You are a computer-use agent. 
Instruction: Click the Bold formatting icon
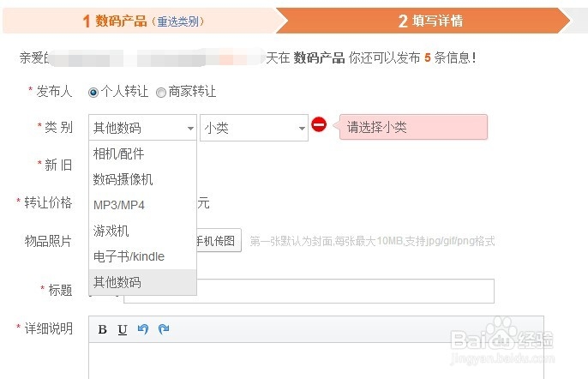102,329
